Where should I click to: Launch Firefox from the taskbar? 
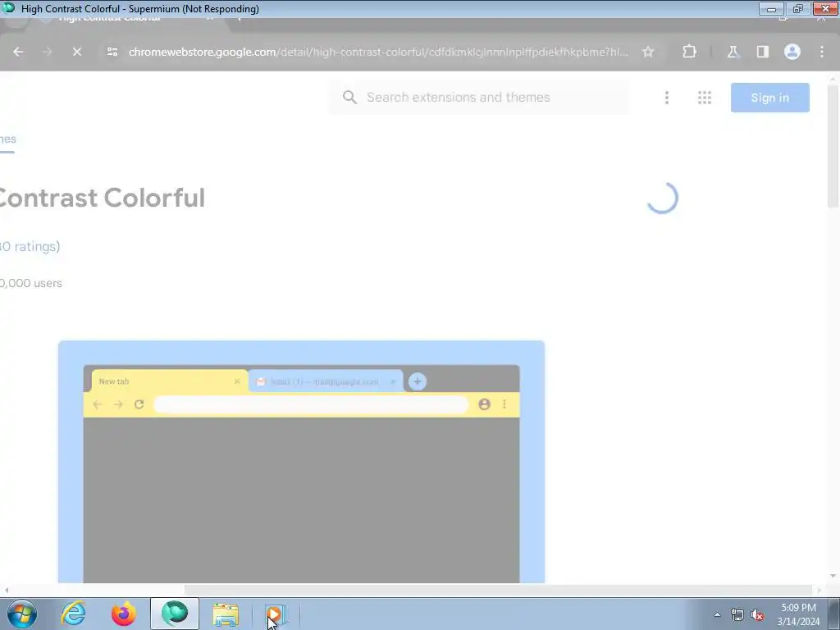pos(124,614)
